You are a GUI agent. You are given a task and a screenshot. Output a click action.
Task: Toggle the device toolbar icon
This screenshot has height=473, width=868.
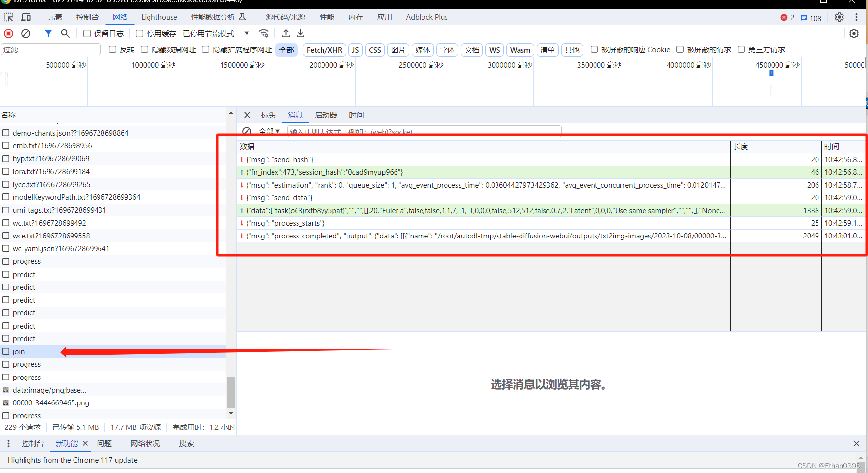26,17
